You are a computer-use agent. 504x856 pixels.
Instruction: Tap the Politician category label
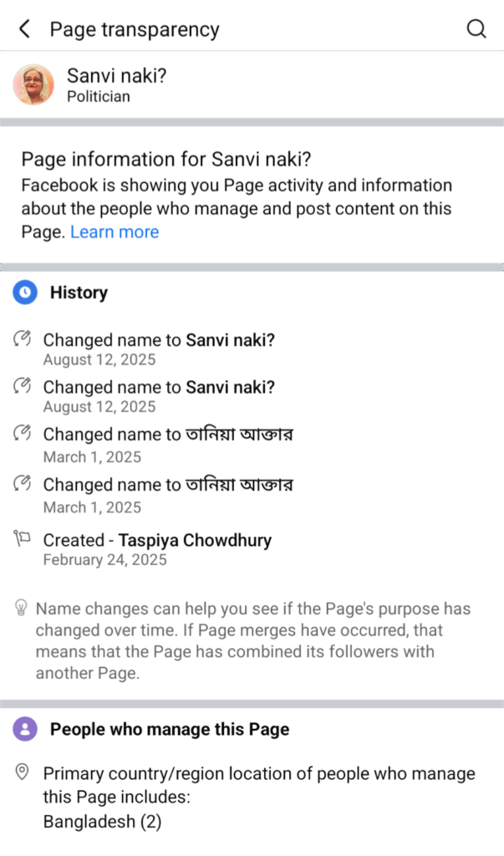point(99,96)
